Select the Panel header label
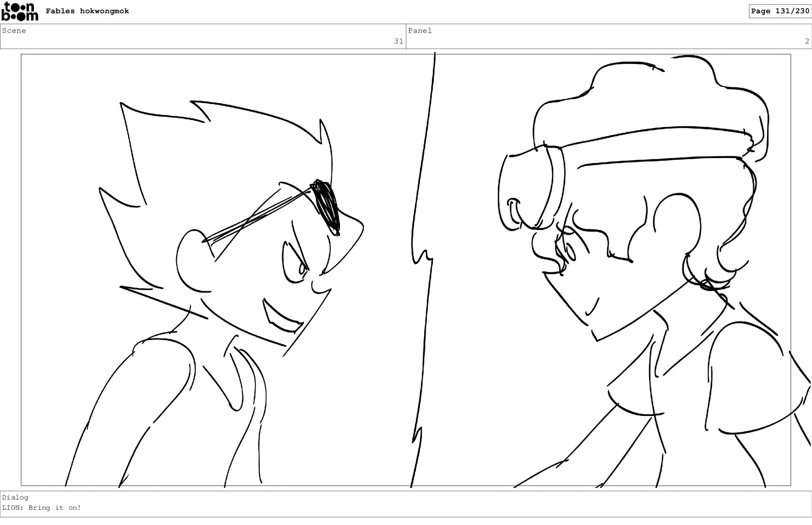 click(x=420, y=30)
